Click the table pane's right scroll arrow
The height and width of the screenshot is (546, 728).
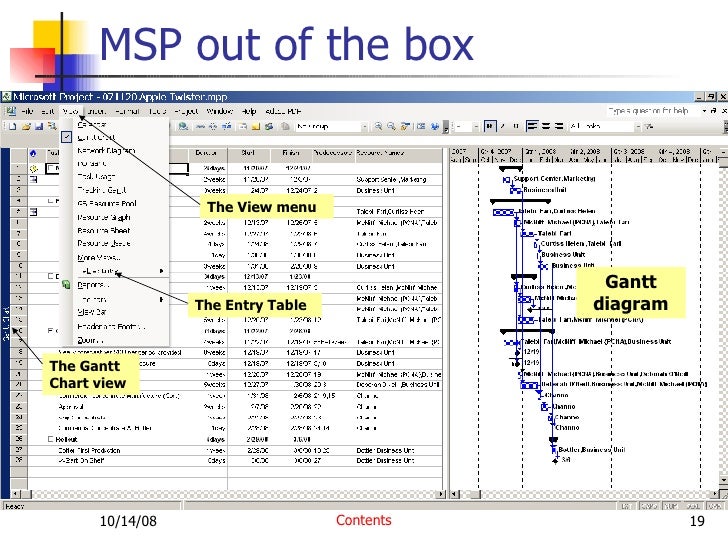(x=441, y=494)
